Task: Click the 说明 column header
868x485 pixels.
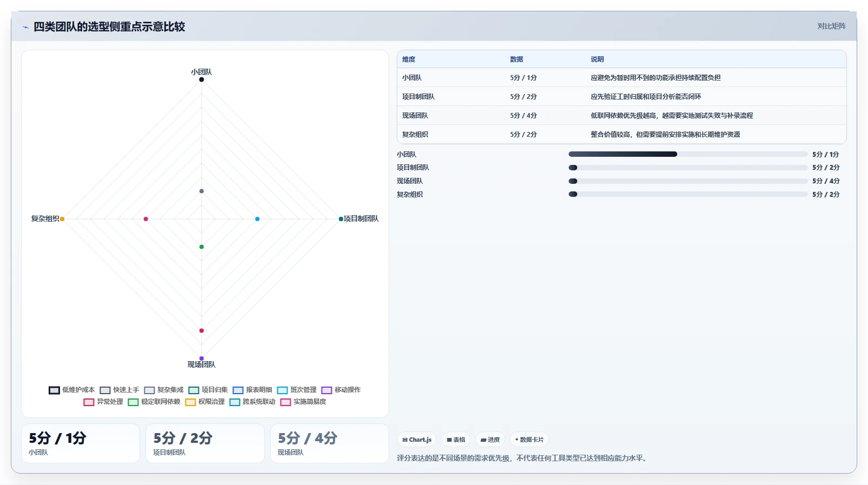Action: coord(597,59)
